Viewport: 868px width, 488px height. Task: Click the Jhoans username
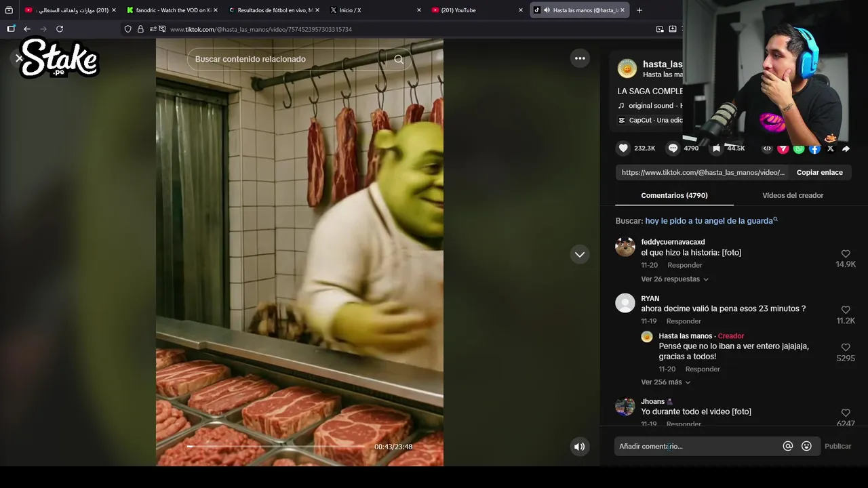coord(652,401)
